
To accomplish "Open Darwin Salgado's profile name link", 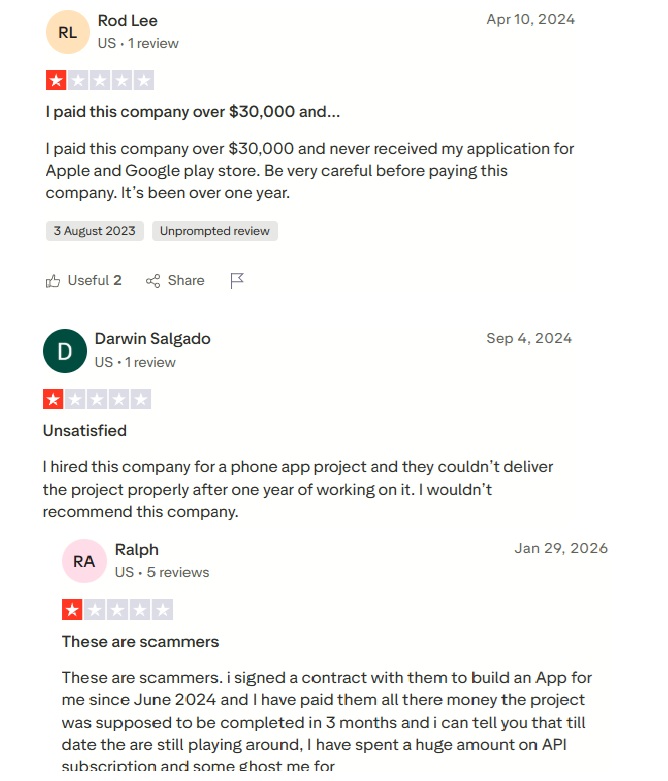I will (x=153, y=339).
